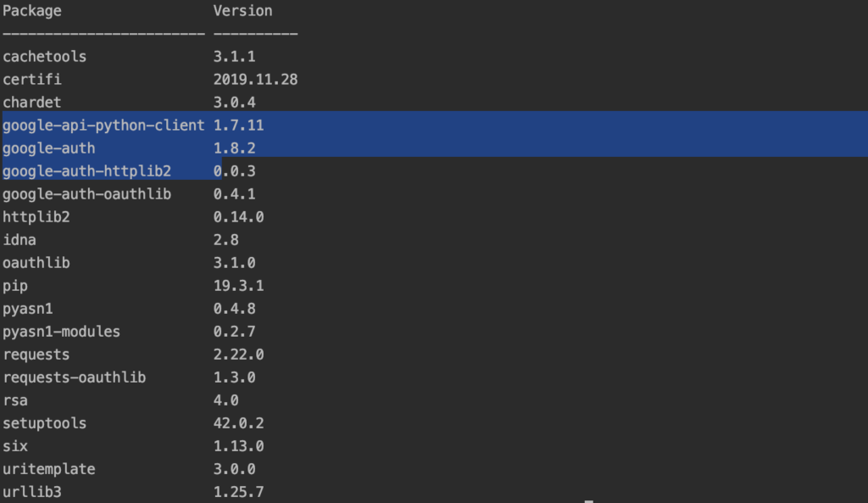Click the oauthlib version 3.1.0
868x503 pixels.
(234, 263)
